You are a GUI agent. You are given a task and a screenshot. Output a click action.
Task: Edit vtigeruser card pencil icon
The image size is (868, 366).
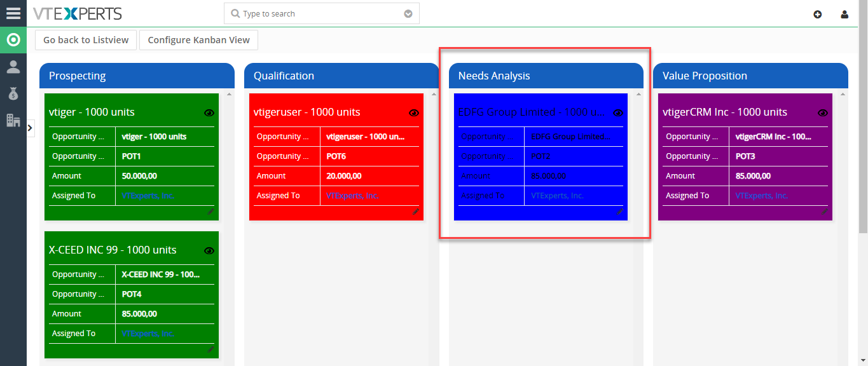tap(416, 212)
